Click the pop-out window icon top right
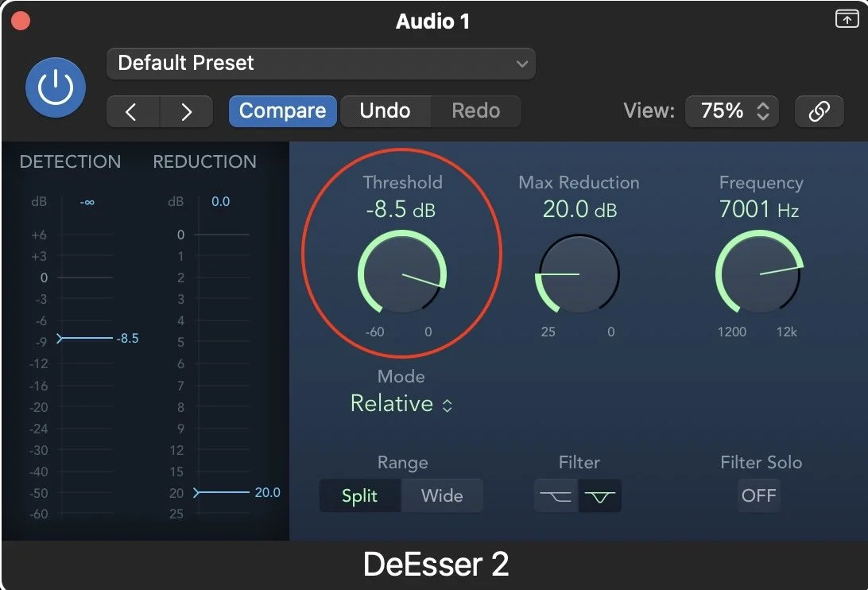This screenshot has height=590, width=868. coord(847,18)
